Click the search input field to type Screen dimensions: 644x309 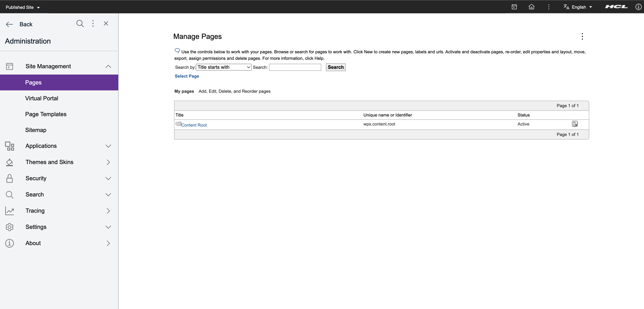295,67
